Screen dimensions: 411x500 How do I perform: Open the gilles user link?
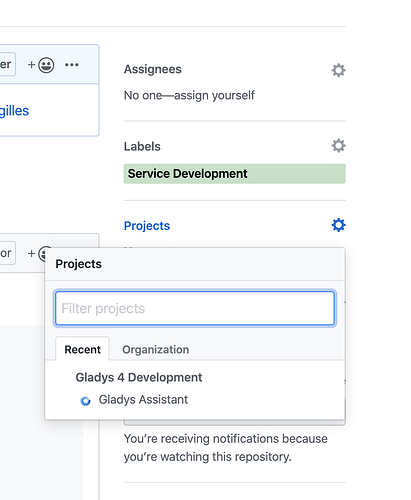point(14,111)
